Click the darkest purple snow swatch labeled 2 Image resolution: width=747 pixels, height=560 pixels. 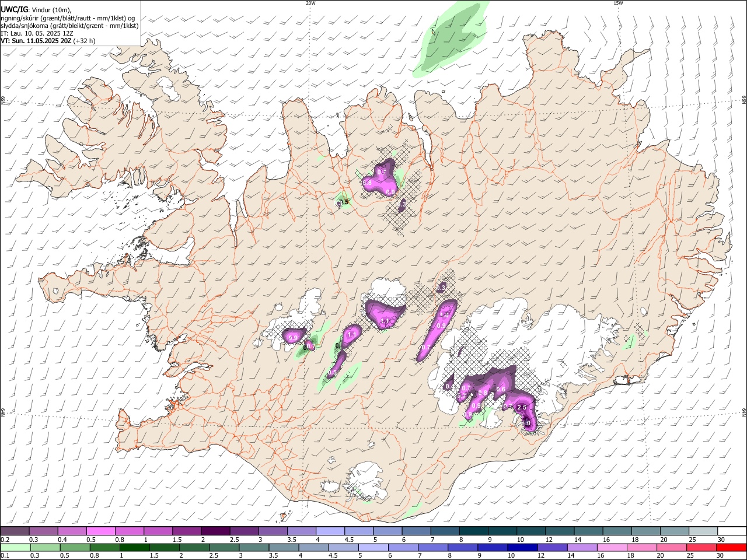pos(215,531)
